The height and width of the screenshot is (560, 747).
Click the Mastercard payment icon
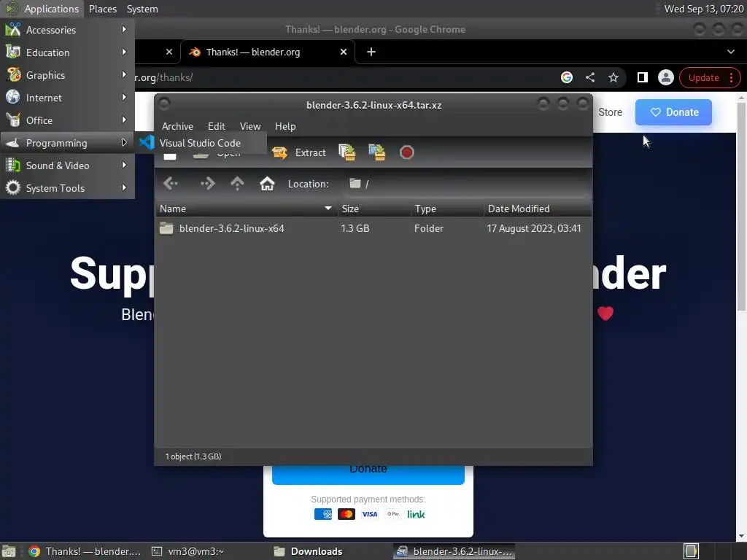347,514
